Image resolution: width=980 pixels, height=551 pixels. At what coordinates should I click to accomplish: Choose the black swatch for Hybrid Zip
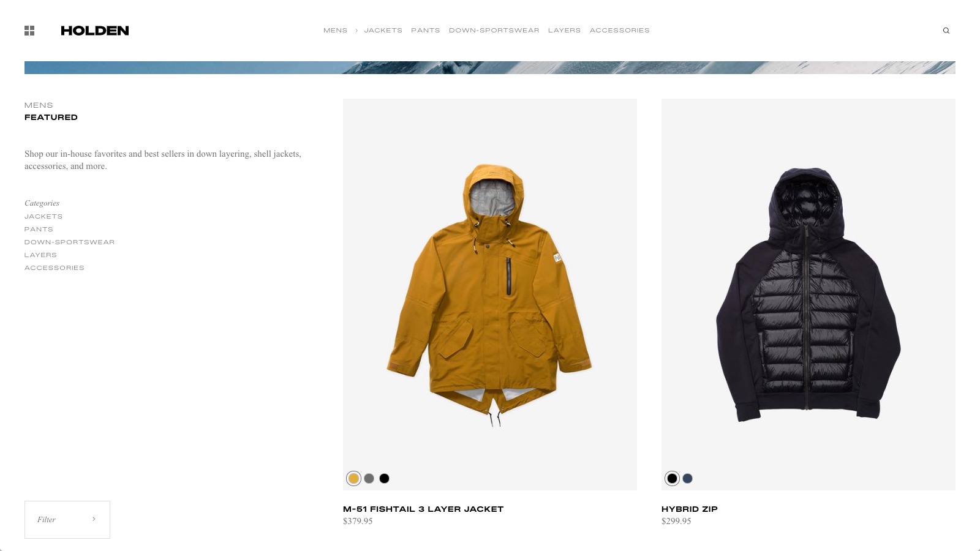(x=672, y=479)
